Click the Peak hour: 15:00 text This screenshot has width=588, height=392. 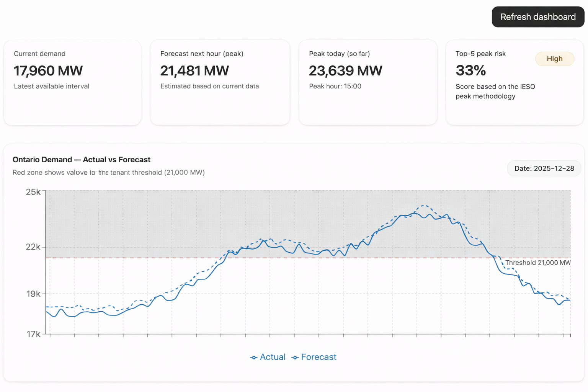(335, 86)
